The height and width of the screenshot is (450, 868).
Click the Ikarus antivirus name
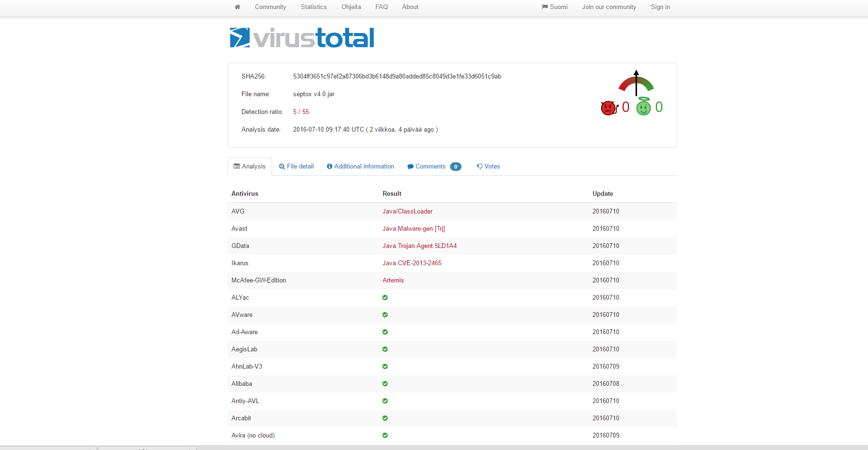(x=240, y=263)
